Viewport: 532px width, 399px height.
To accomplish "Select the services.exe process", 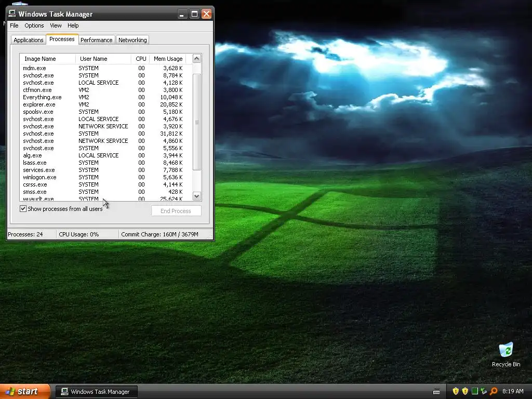I will click(x=106, y=170).
